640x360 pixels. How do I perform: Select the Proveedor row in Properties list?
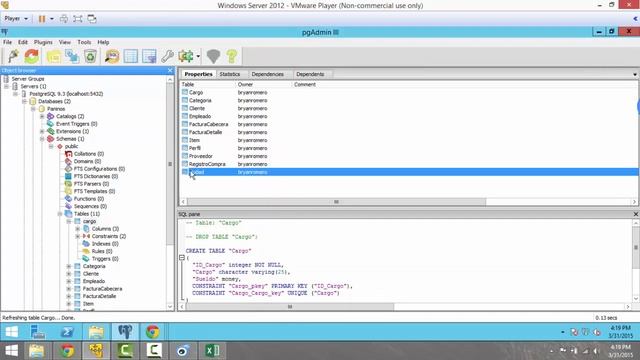410,156
